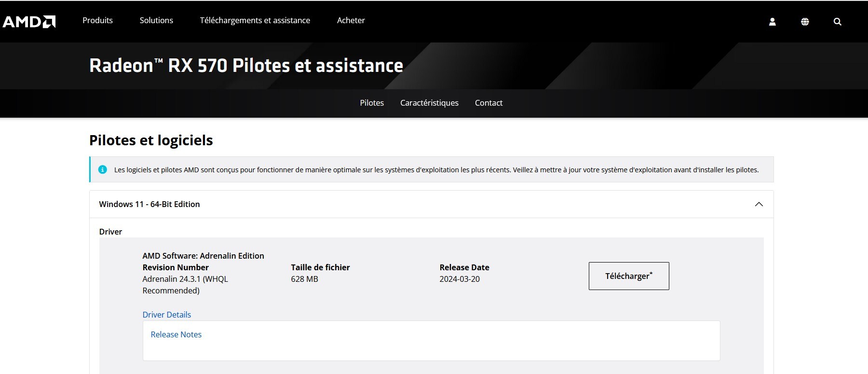Select the Acheter menu item
This screenshot has height=374, width=868.
coord(351,20)
